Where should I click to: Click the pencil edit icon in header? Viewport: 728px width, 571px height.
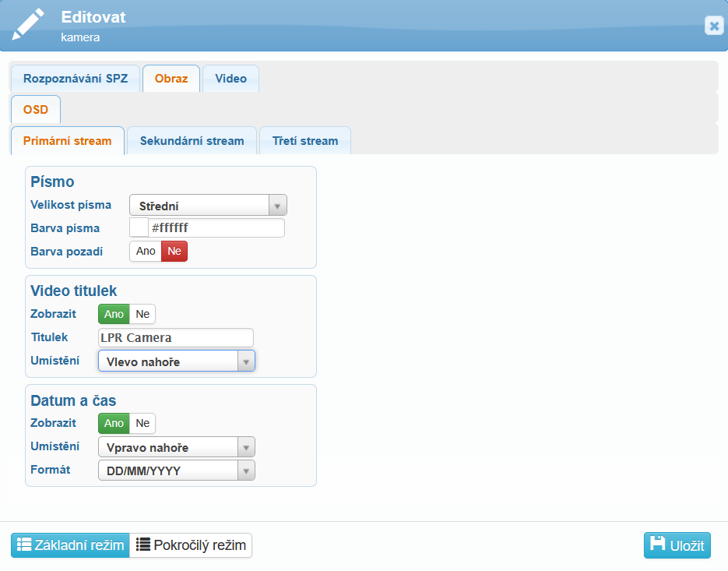click(x=29, y=25)
